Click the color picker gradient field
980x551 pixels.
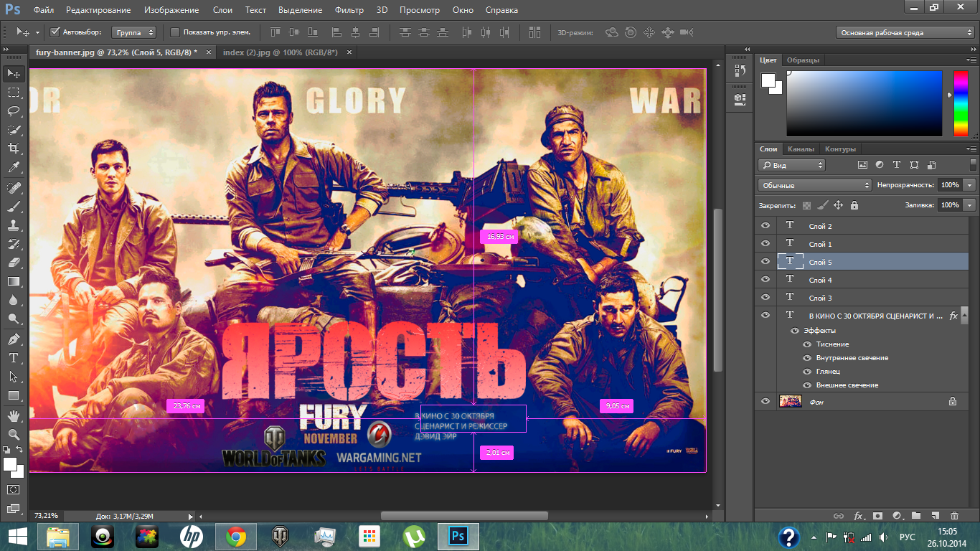click(864, 103)
